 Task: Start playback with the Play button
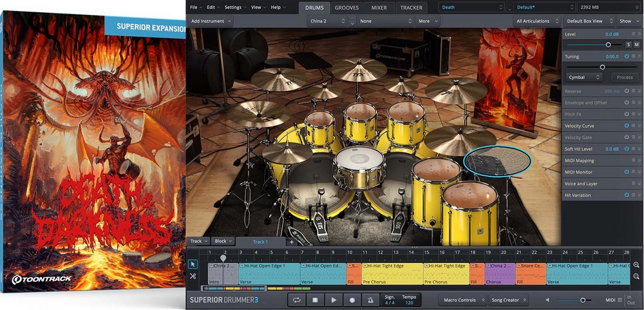coord(334,300)
